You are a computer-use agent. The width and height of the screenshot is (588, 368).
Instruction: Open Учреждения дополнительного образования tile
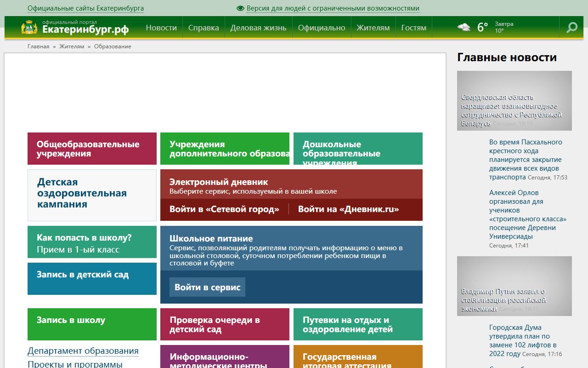pyautogui.click(x=225, y=149)
